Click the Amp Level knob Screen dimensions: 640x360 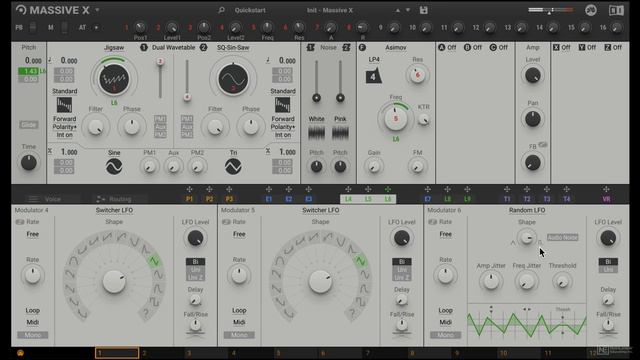(x=533, y=76)
